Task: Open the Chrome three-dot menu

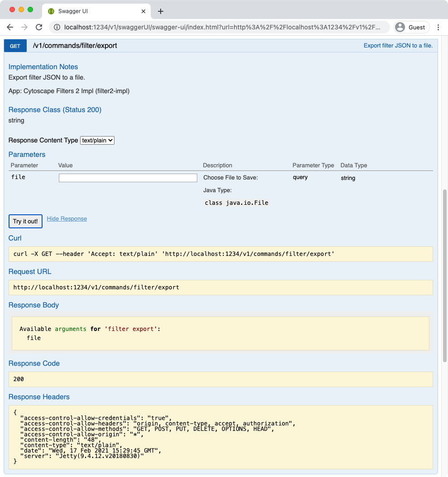Action: (x=438, y=27)
